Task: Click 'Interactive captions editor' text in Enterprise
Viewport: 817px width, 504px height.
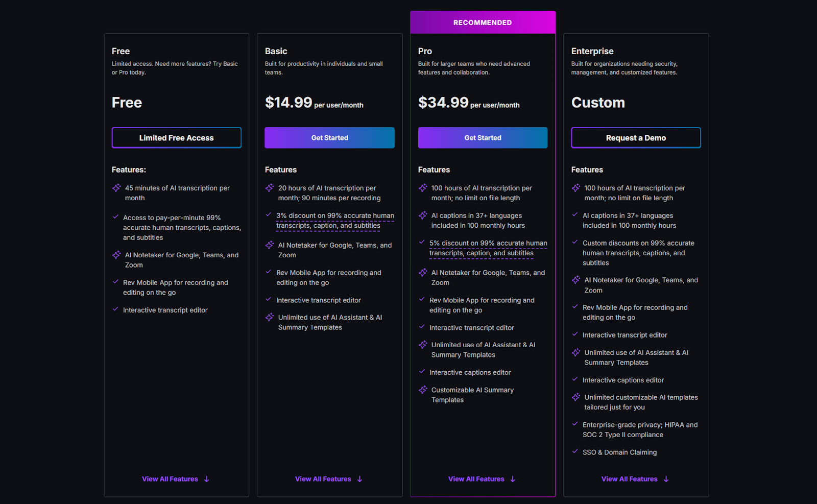Action: (x=623, y=380)
